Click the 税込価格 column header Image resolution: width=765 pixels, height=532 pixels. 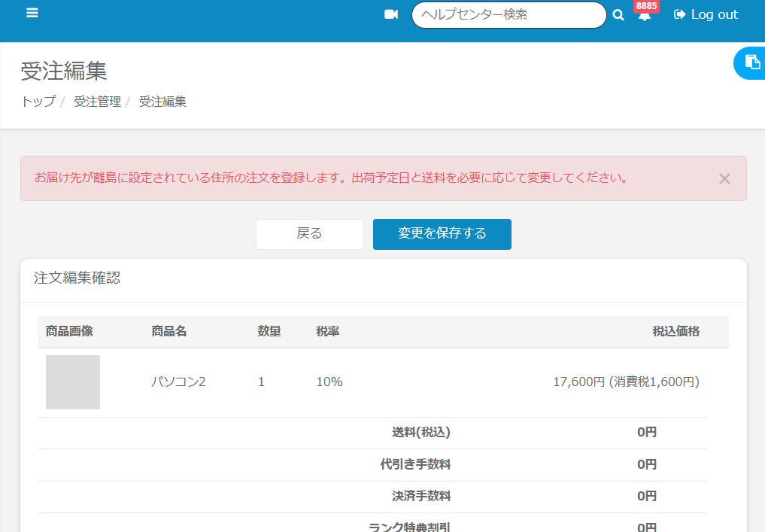675,332
